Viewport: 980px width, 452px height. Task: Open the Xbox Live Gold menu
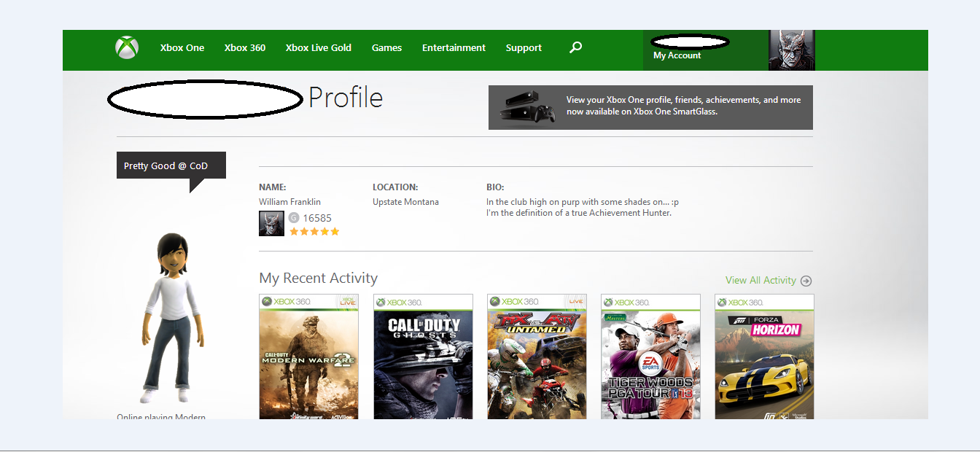pos(319,47)
